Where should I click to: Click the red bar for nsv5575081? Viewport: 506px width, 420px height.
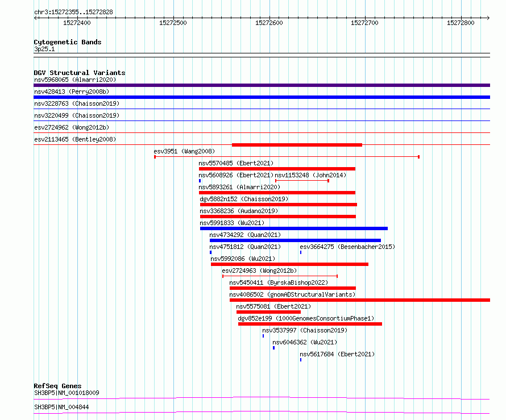click(x=268, y=312)
